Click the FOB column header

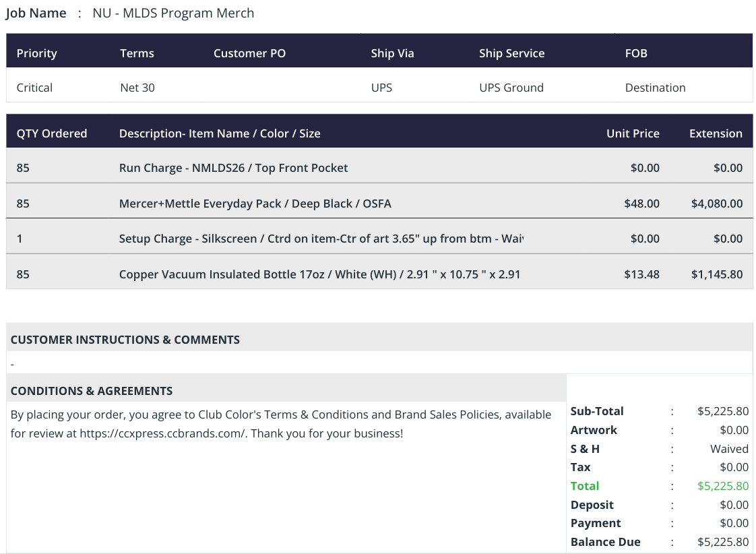pos(636,53)
